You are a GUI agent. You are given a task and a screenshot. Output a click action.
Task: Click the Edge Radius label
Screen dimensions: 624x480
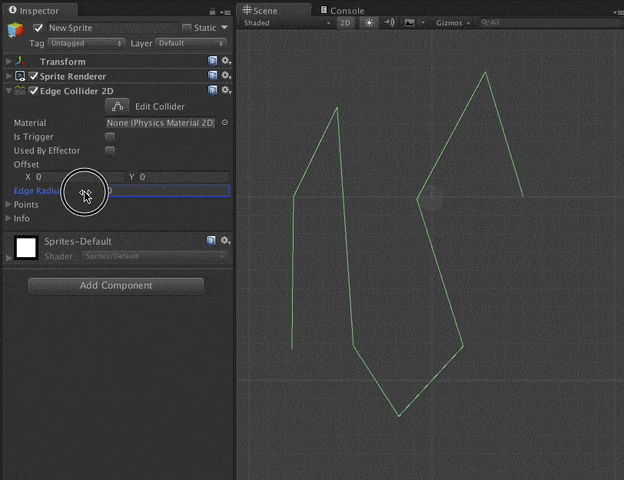coord(36,191)
